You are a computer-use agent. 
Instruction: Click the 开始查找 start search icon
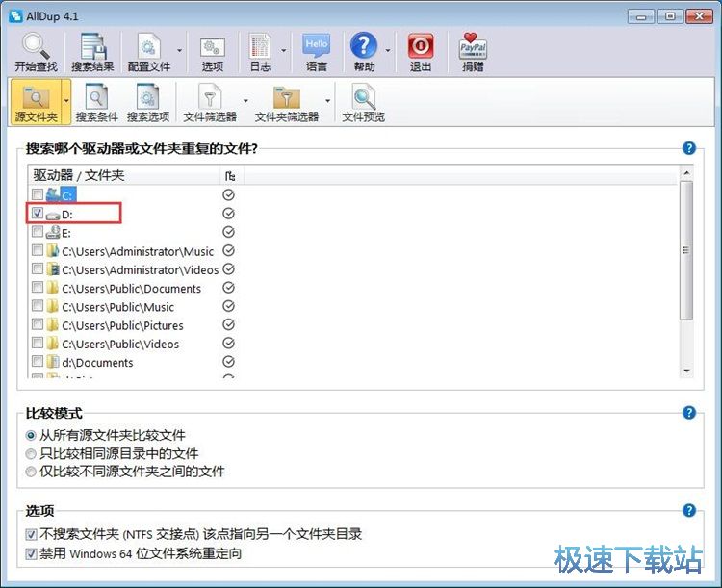click(36, 52)
